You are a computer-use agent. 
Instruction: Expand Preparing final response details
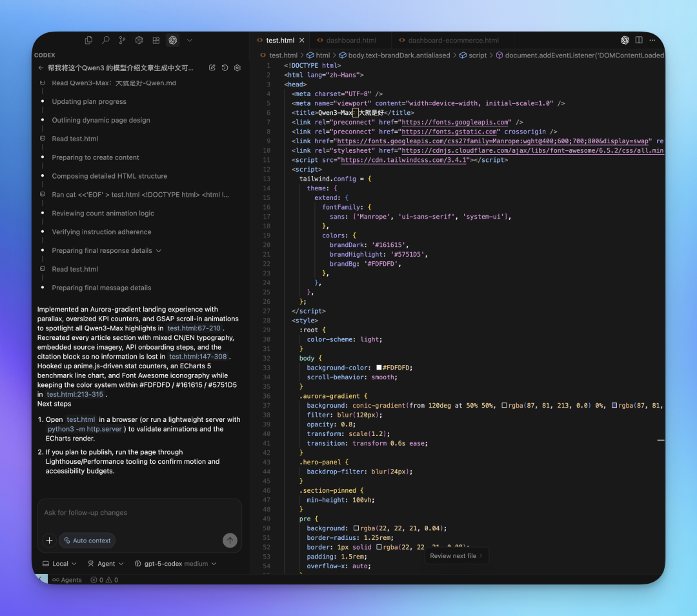point(159,250)
